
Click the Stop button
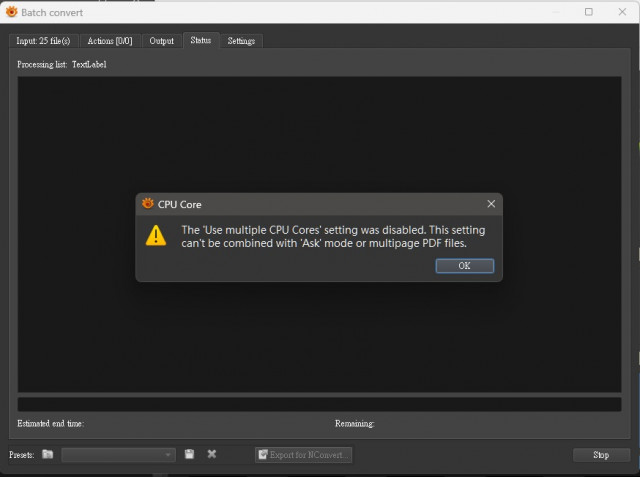601,455
